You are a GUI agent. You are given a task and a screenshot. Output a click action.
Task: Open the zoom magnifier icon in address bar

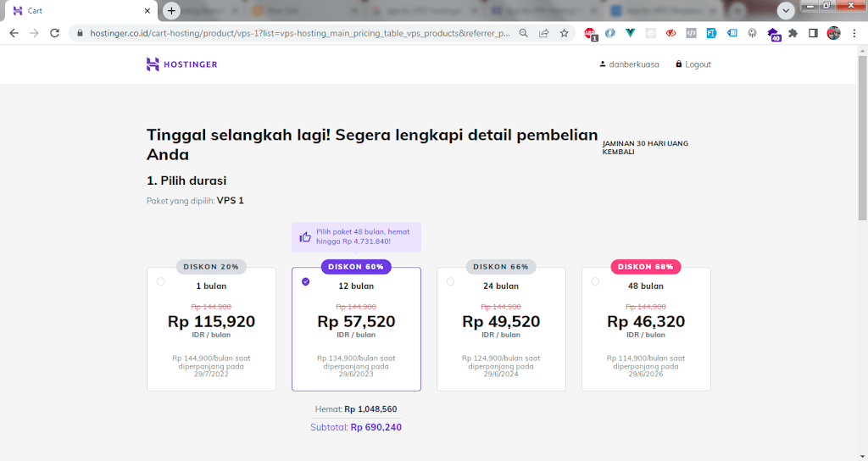[523, 33]
